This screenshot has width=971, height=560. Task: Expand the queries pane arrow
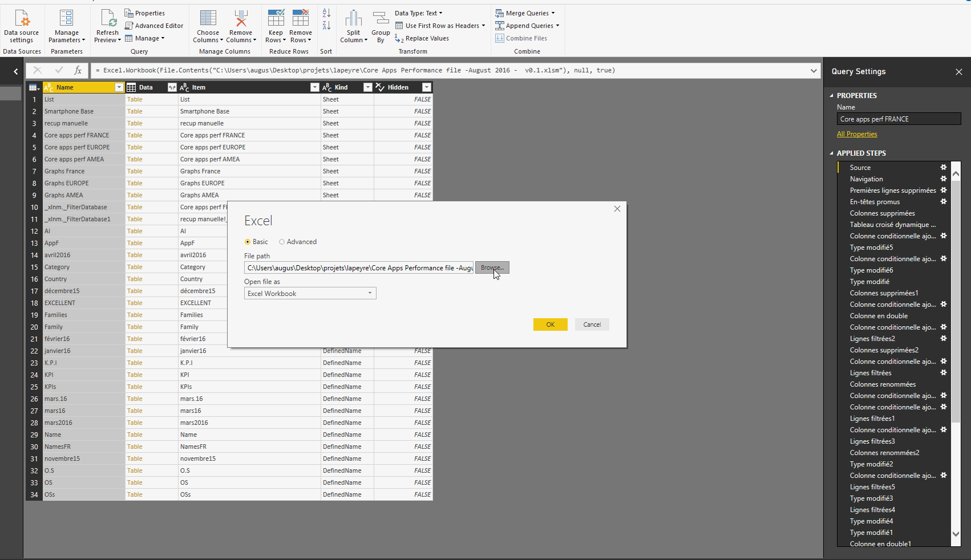click(x=16, y=71)
